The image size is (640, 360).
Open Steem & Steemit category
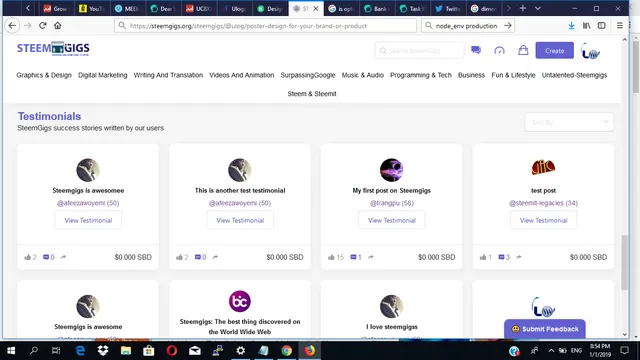(312, 93)
